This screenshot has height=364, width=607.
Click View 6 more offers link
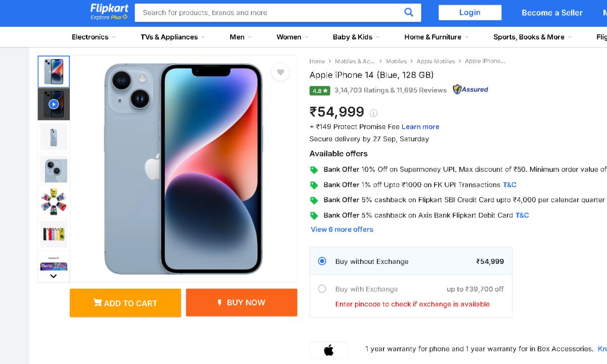[342, 230]
